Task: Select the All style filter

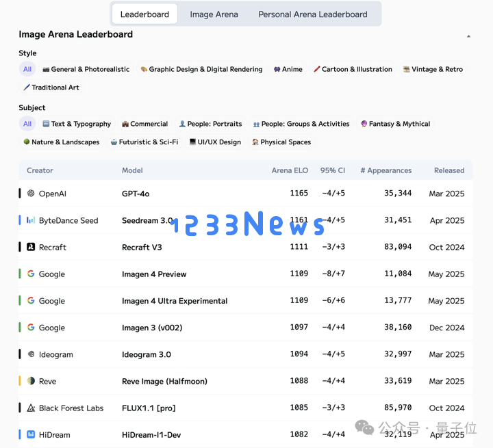Action: pyautogui.click(x=27, y=69)
